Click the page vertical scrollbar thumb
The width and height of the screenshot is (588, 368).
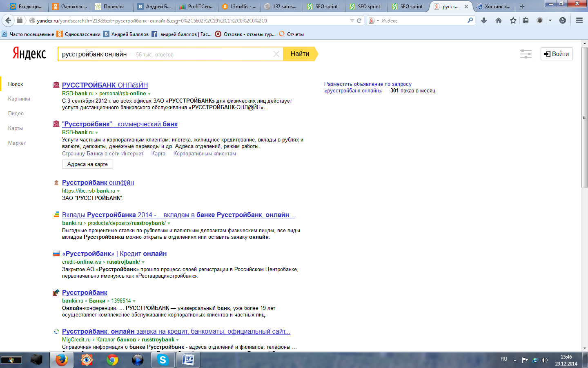(x=584, y=117)
